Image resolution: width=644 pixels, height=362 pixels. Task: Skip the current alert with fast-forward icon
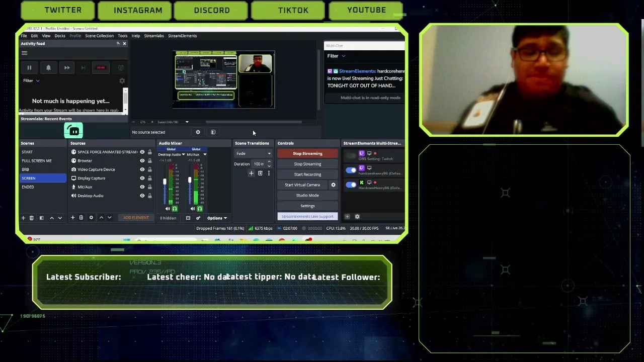(67, 67)
